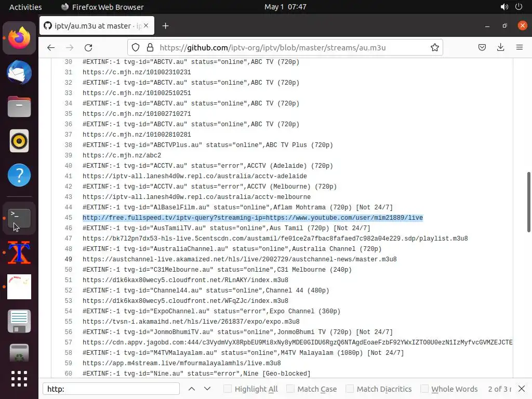Image resolution: width=532 pixels, height=399 pixels.
Task: Save page to Pocket
Action: click(x=482, y=47)
